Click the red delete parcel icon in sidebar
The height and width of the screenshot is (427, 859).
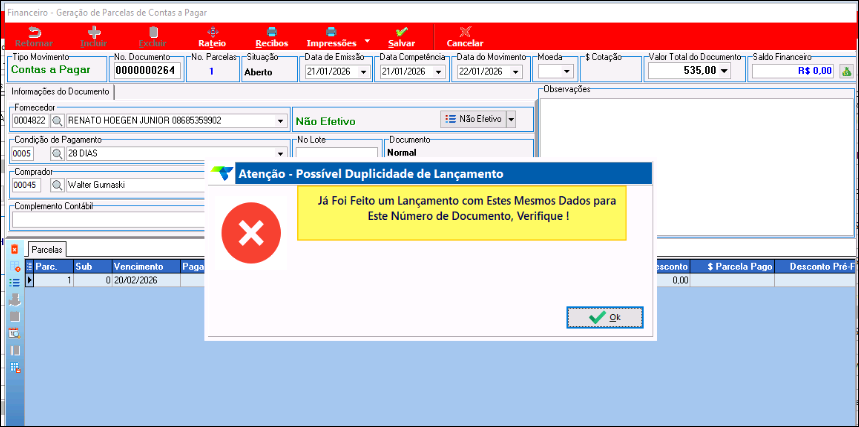[15, 249]
